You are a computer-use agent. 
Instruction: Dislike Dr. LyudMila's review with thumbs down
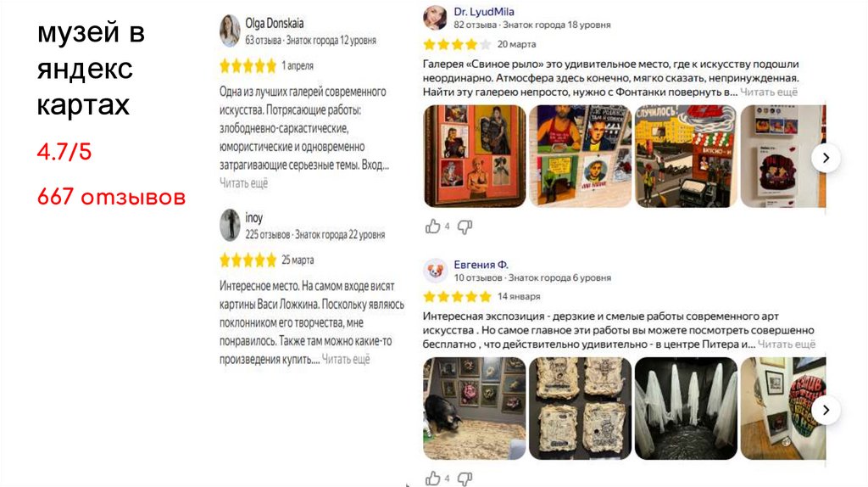point(465,227)
